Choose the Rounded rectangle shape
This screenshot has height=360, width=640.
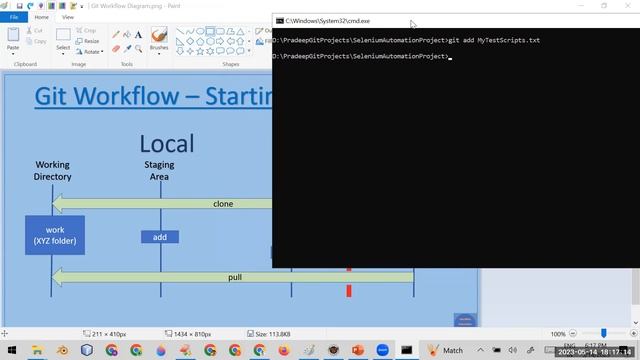tap(220, 31)
